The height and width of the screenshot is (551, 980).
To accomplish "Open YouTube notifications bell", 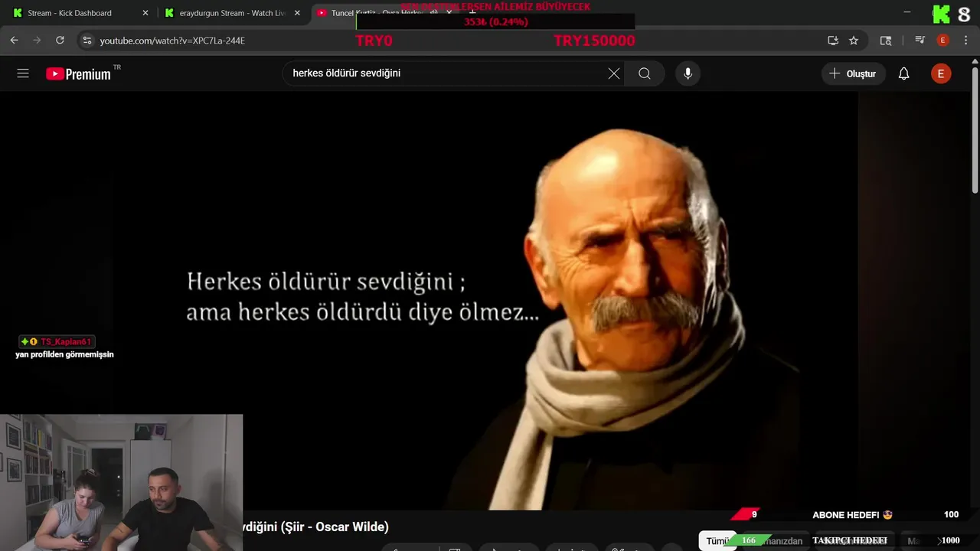I will pyautogui.click(x=903, y=73).
